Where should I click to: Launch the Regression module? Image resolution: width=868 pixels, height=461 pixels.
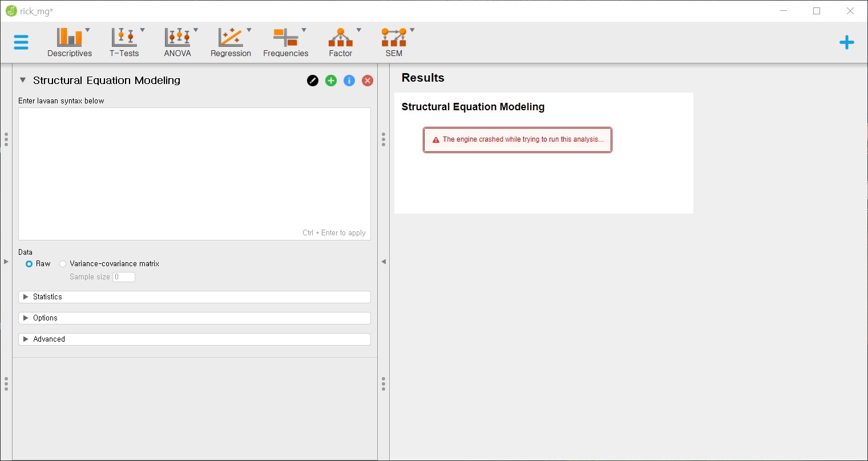(231, 42)
